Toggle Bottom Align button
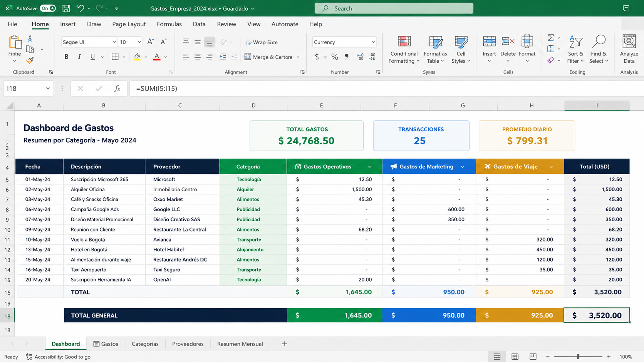Screen dimensions: 644x362 pyautogui.click(x=209, y=42)
